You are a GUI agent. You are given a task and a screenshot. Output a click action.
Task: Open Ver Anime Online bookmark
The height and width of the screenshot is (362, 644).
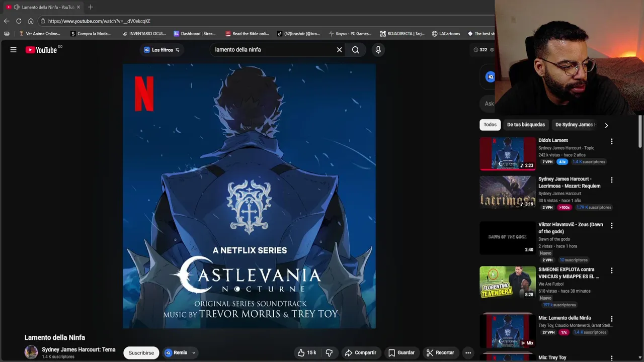[39, 34]
